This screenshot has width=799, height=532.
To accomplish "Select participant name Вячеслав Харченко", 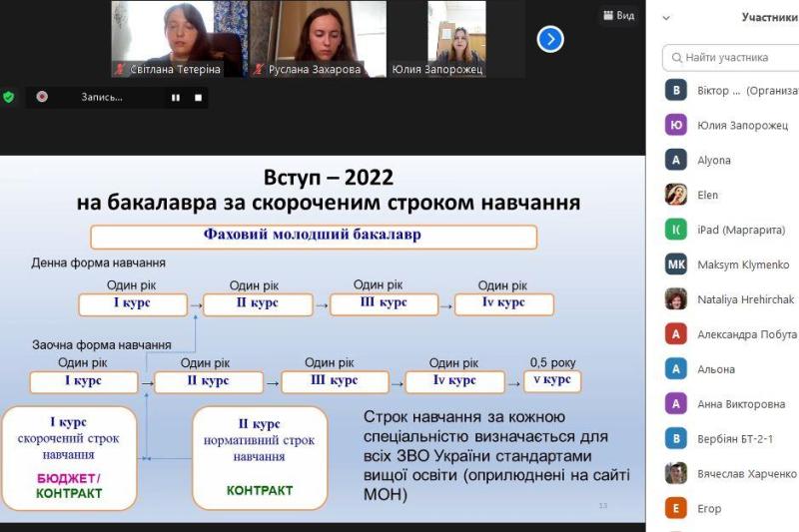I will click(746, 474).
